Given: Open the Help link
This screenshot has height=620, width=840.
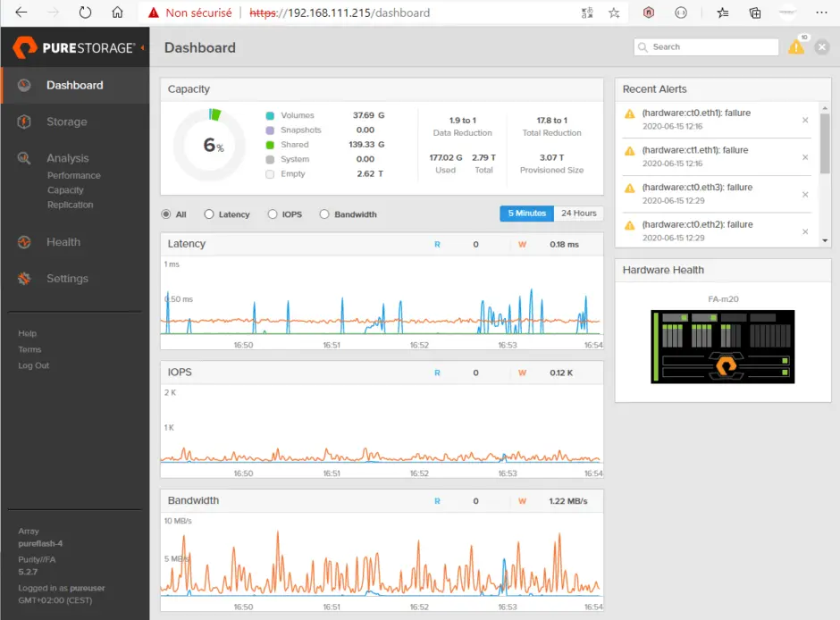Looking at the screenshot, I should pos(28,332).
